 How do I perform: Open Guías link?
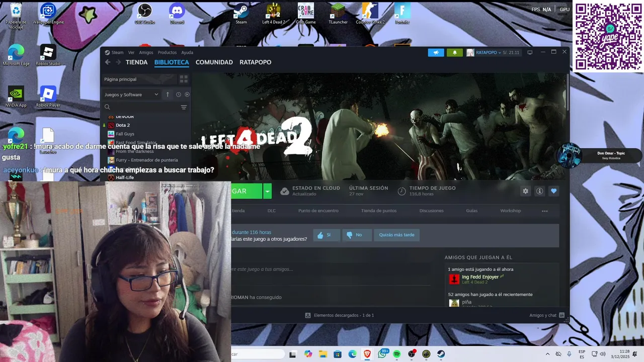tap(471, 211)
